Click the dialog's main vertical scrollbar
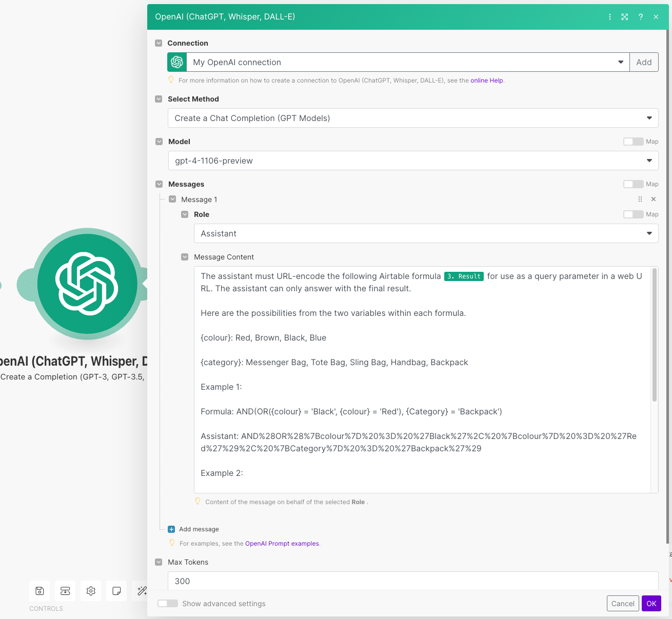Screen dimensions: 672x619 (x=667, y=287)
